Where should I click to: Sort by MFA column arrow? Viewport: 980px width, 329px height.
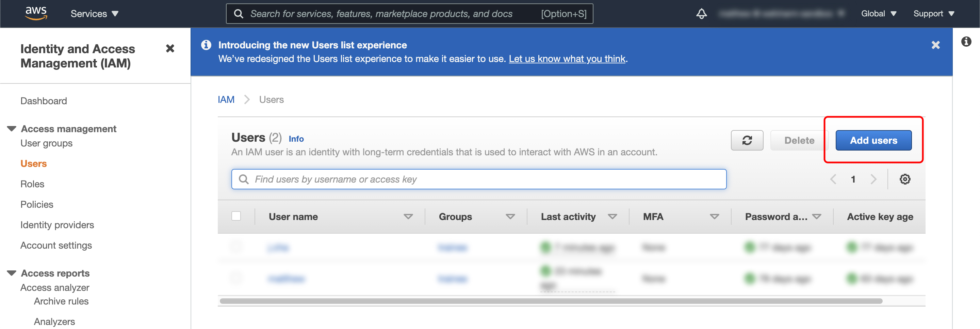pyautogui.click(x=714, y=216)
